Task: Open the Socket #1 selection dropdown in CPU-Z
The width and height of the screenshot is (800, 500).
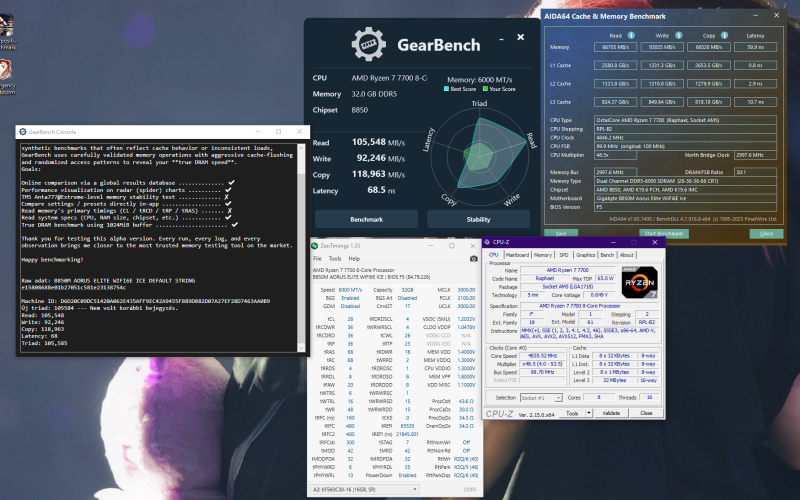Action: [x=541, y=397]
